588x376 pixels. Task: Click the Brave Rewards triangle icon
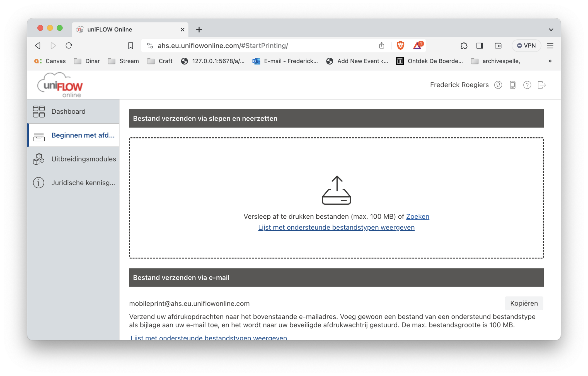click(x=417, y=45)
